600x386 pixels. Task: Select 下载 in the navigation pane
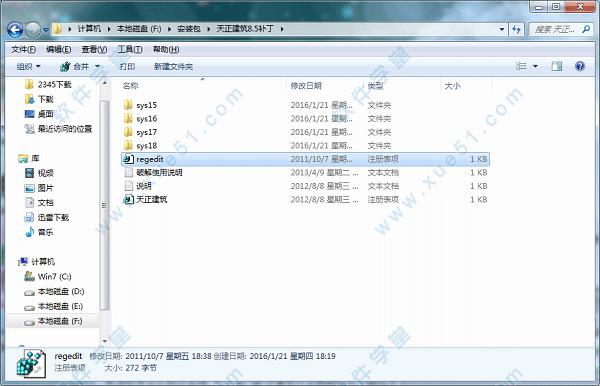[39, 99]
